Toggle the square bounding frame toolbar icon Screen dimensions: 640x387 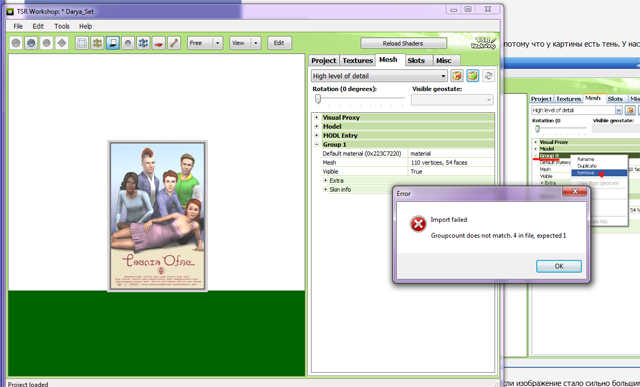(82, 43)
